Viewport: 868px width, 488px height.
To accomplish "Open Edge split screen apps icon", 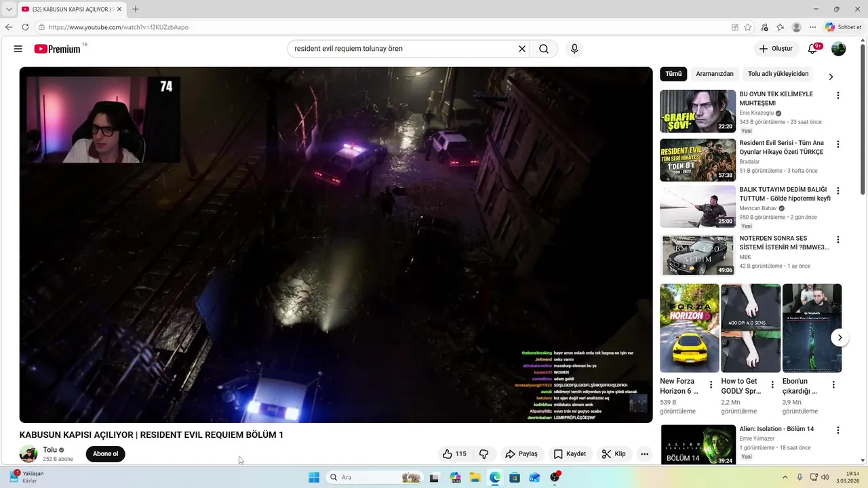I will pos(735,27).
